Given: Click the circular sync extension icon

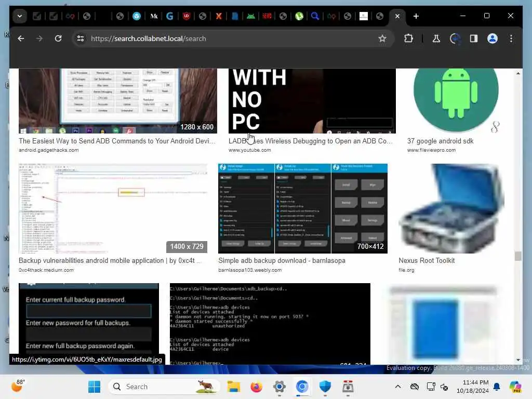Looking at the screenshot, I should [455, 38].
